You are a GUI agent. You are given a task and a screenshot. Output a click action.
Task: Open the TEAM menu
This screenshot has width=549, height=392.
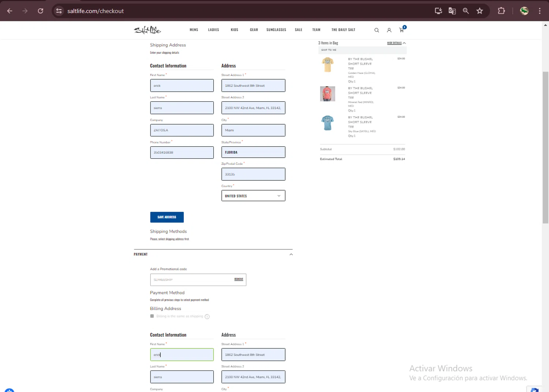pyautogui.click(x=316, y=30)
